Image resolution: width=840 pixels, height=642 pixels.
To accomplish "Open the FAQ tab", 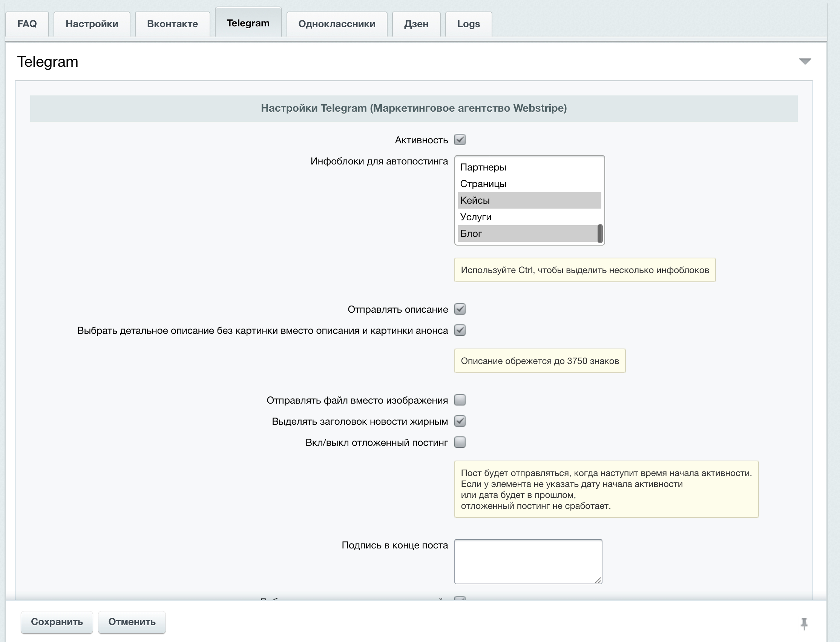I will point(27,24).
